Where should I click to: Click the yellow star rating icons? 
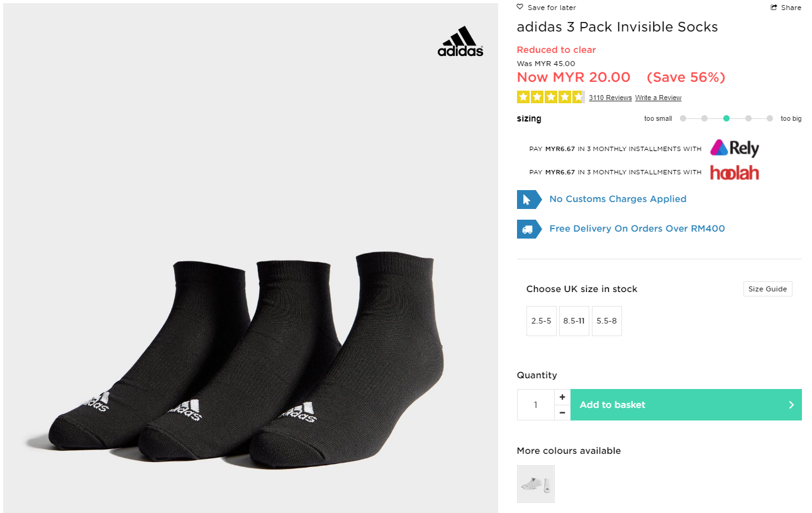550,98
